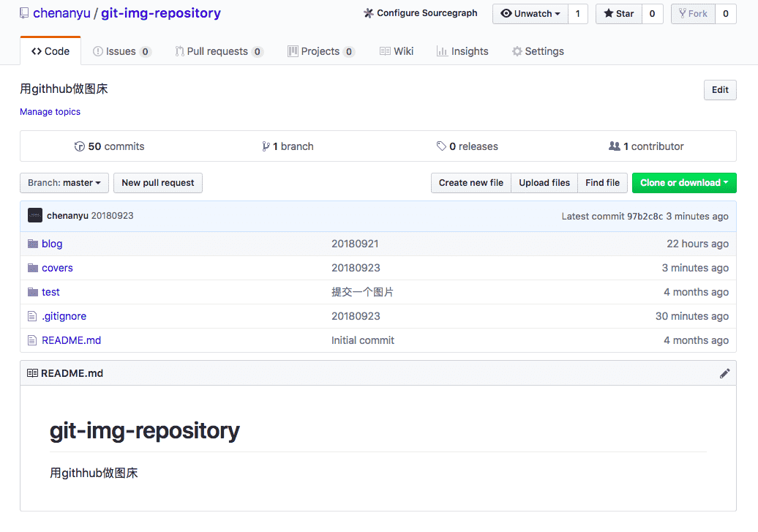This screenshot has height=532, width=758.
Task: Click the '22 hours ago' timestamp
Action: pos(697,244)
